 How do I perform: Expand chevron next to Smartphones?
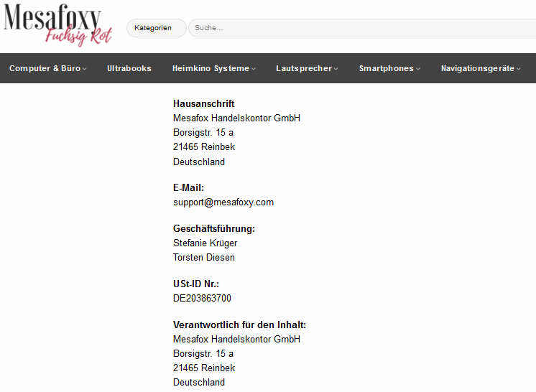[x=418, y=69]
